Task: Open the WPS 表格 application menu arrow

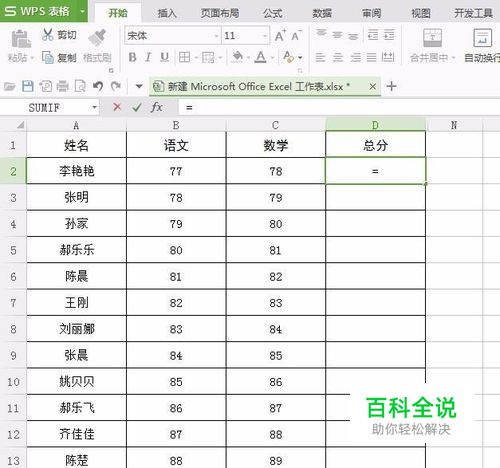Action: coord(82,11)
